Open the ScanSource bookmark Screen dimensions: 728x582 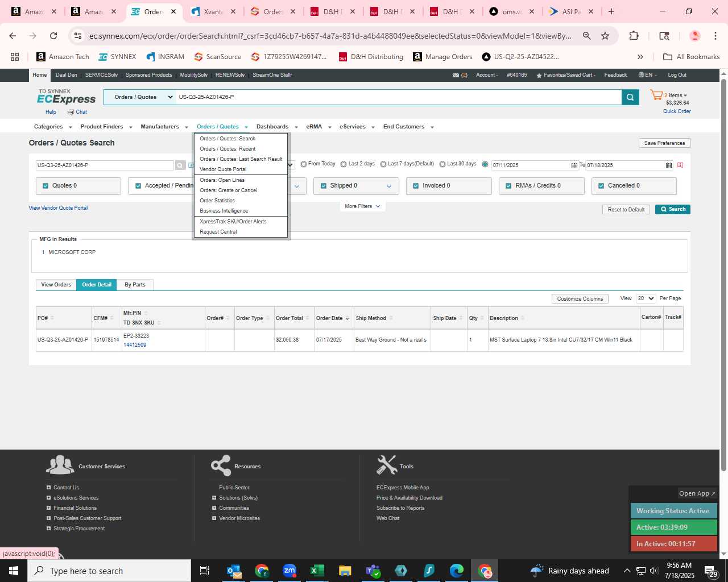click(x=218, y=57)
